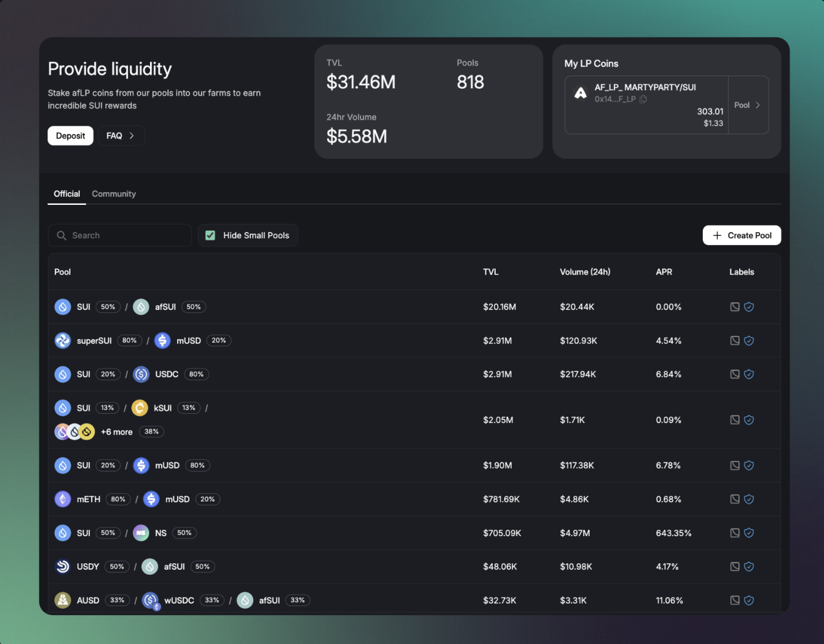Copy the AF_LP_MARTYPARTY/SUI address icon
Image resolution: width=824 pixels, height=644 pixels.
click(x=643, y=99)
